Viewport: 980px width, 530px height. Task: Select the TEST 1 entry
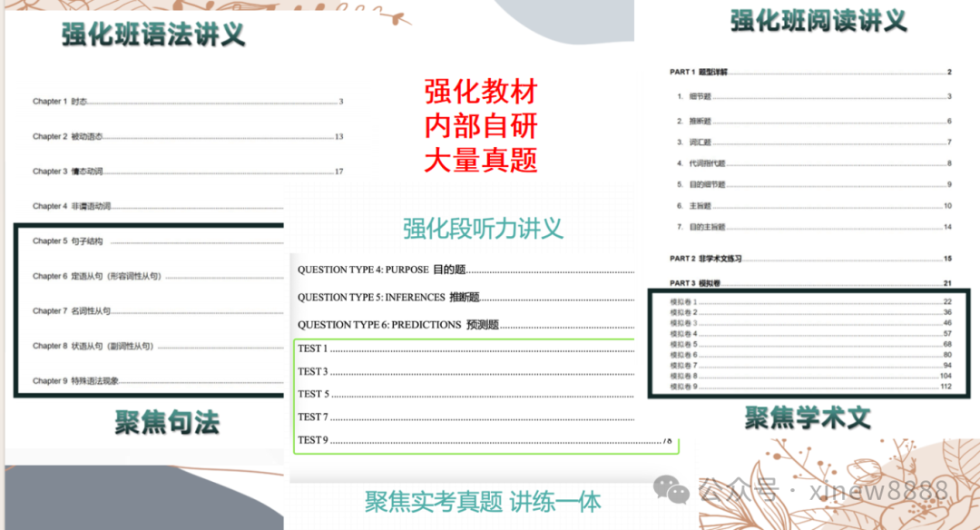(313, 348)
